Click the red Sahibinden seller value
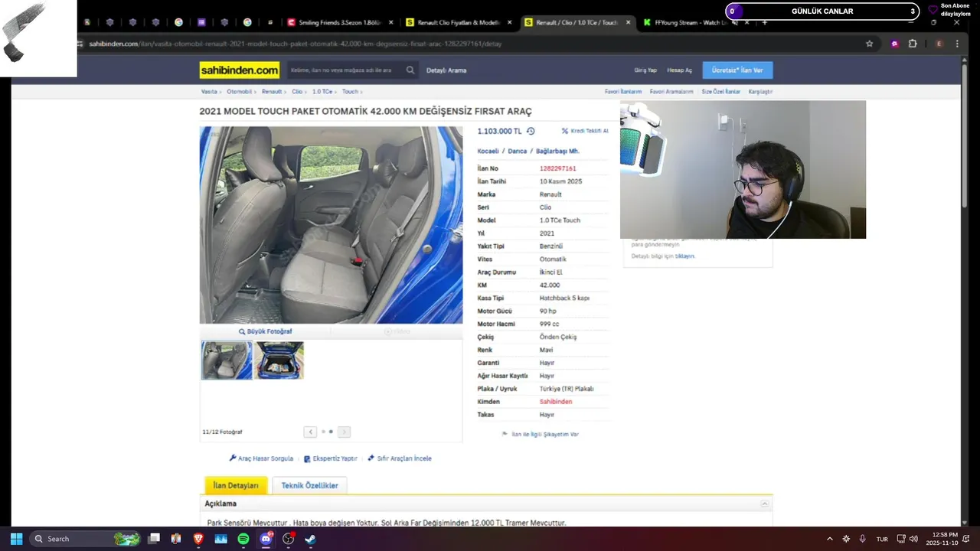Screen dimensions: 980x551 (556, 402)
